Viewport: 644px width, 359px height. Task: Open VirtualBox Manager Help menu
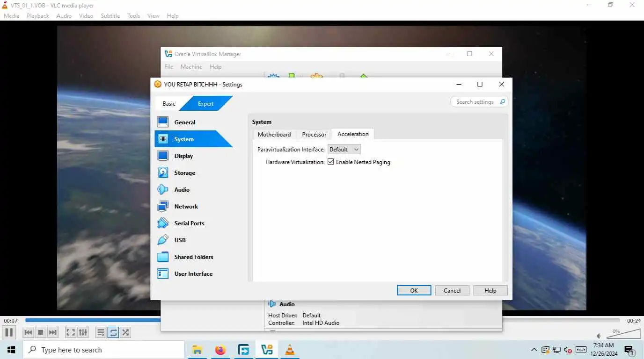[216, 67]
